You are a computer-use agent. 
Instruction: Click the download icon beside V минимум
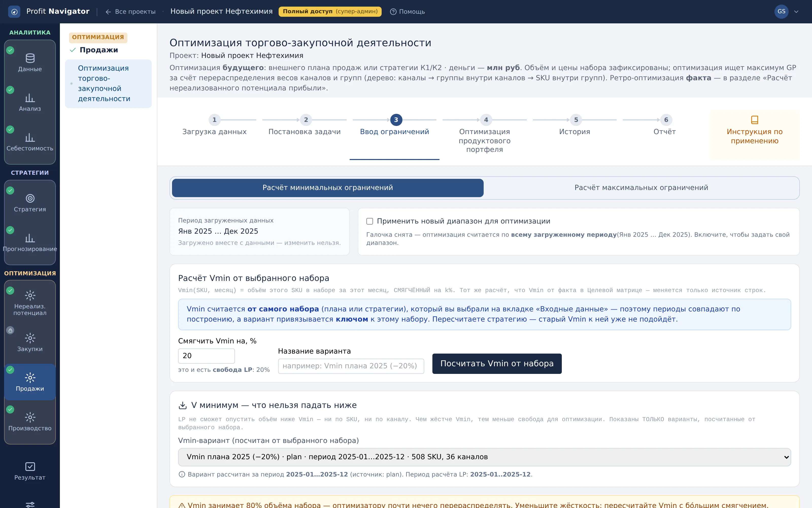(182, 405)
